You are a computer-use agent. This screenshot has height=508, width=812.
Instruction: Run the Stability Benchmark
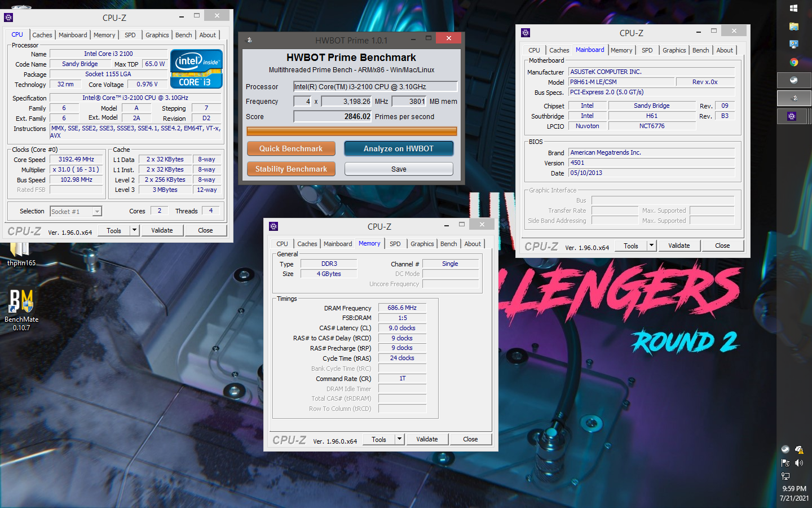[291, 169]
